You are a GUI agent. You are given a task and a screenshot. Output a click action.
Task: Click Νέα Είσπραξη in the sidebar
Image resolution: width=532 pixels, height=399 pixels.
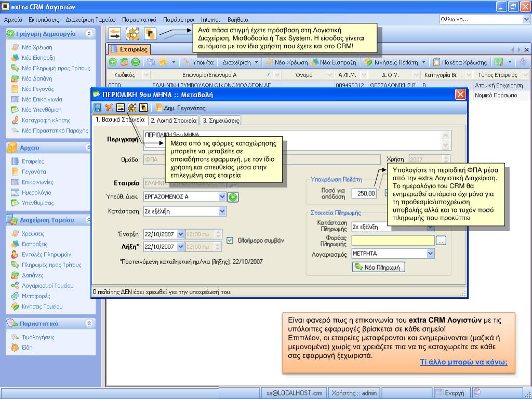coord(38,58)
